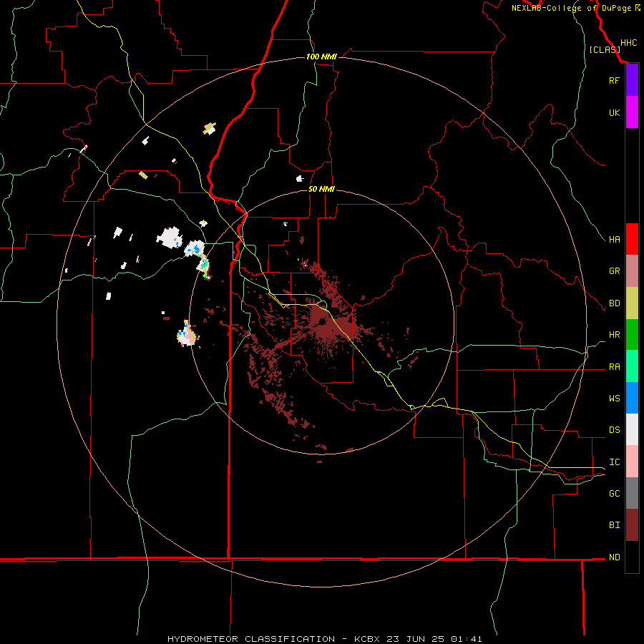Click the 'HA' legend label
The width and height of the screenshot is (644, 644).
click(614, 239)
